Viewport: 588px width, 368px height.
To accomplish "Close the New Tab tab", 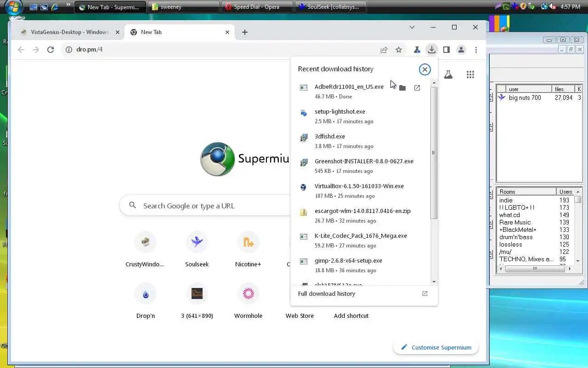I will pyautogui.click(x=227, y=32).
